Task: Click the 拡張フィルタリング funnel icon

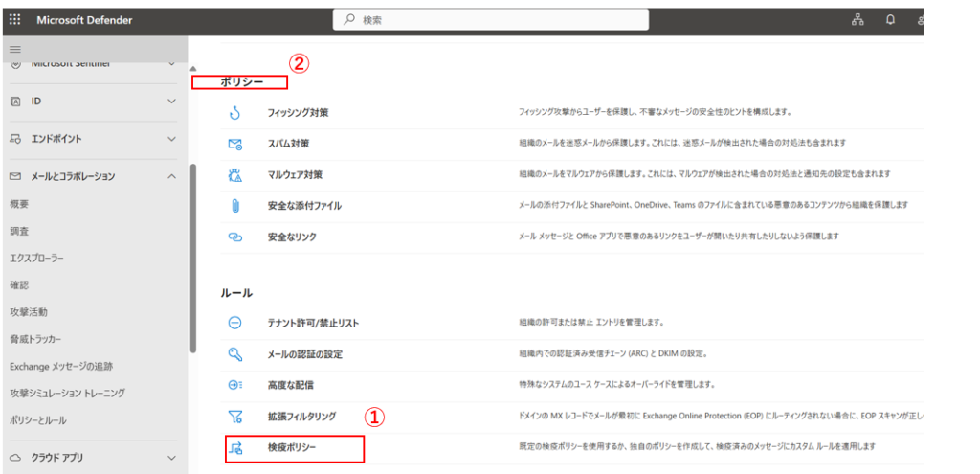Action: click(235, 417)
